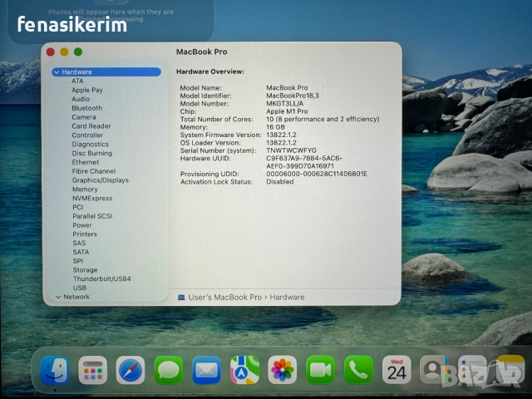
Task: Click Provisioning UDID value
Action: 317,174
